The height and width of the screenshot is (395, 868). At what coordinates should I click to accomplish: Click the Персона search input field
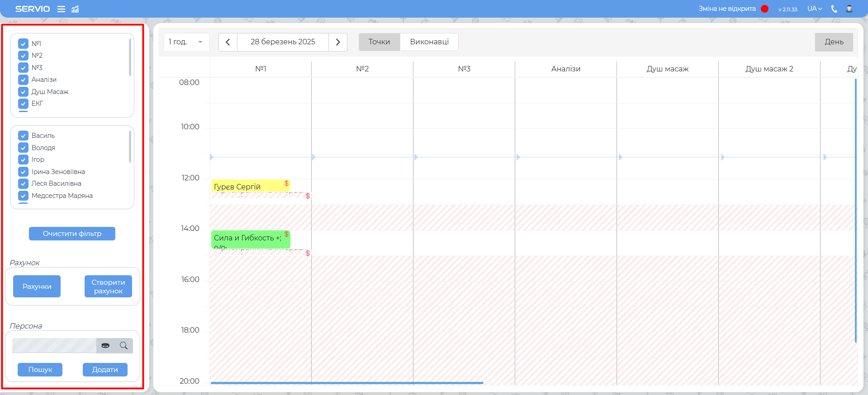pyautogui.click(x=54, y=345)
